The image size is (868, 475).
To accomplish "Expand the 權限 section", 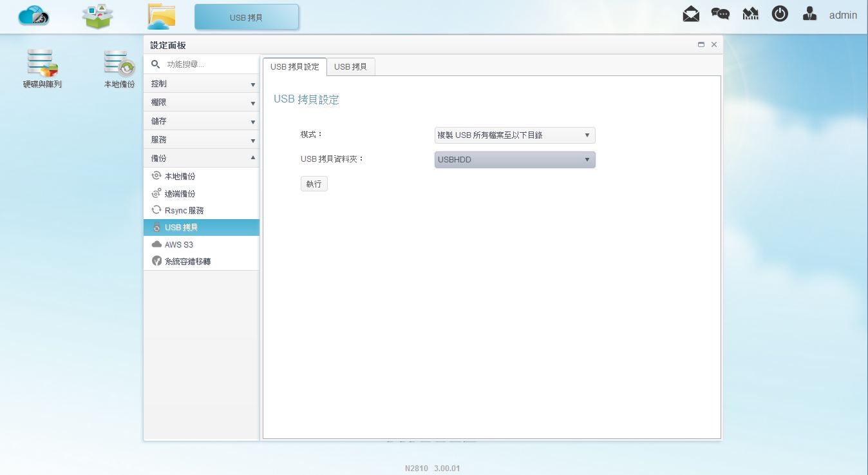I will click(202, 102).
